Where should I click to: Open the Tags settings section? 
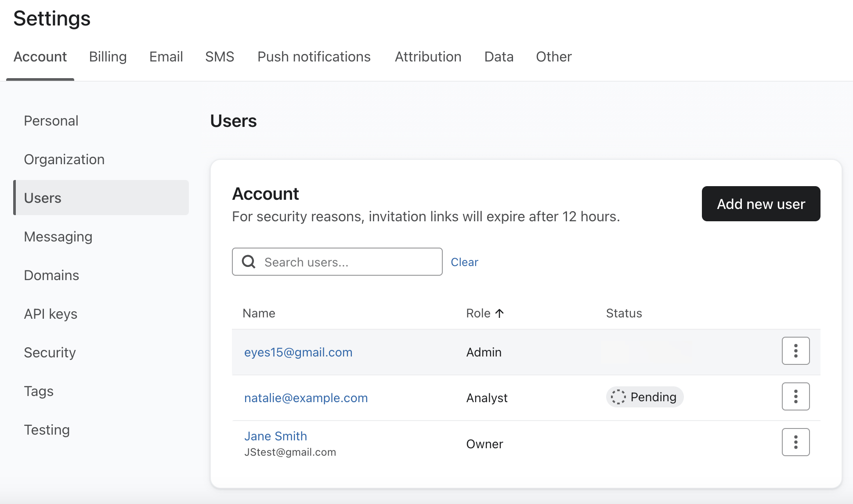(38, 391)
